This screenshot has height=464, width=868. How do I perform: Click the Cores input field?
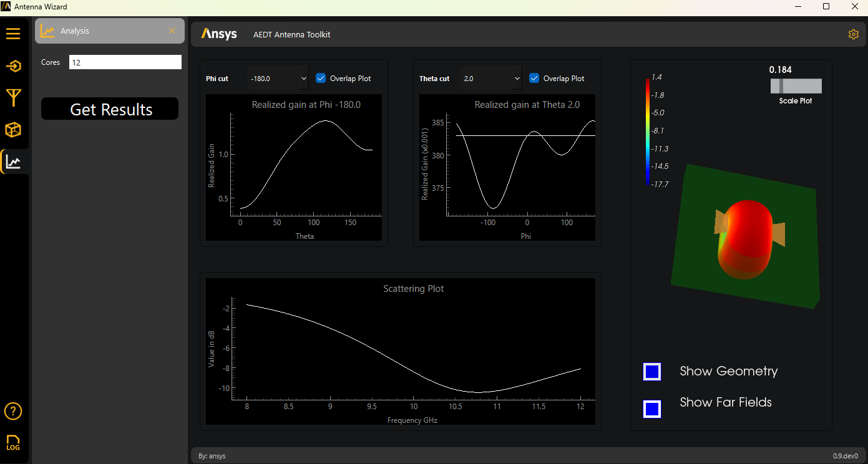tap(125, 62)
